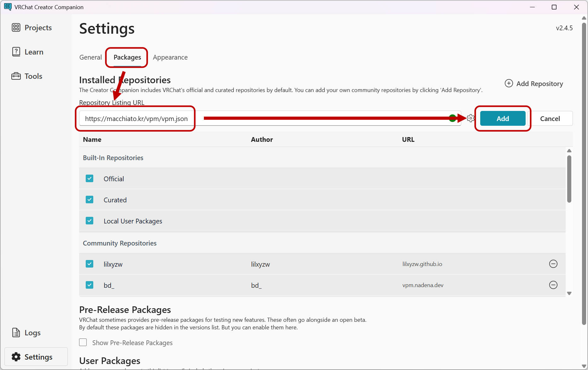Click the Name column header

click(92, 139)
